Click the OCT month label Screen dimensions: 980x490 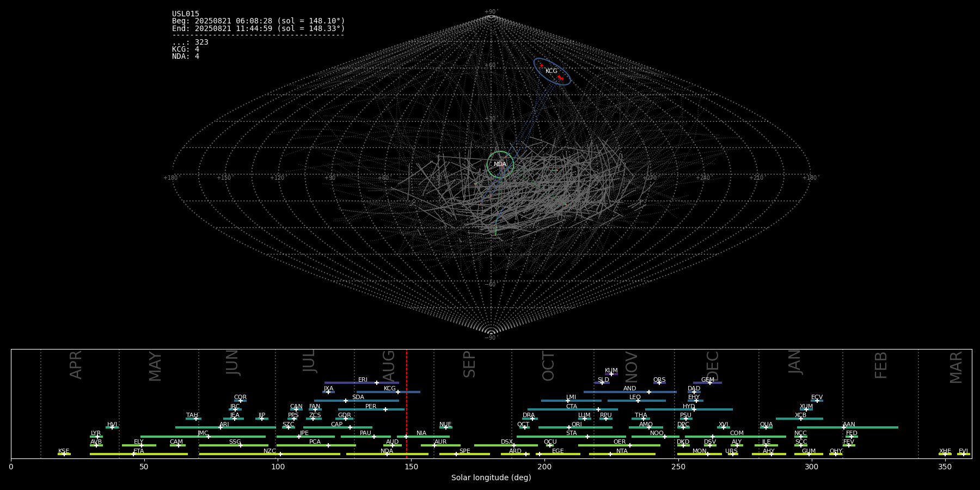(548, 366)
